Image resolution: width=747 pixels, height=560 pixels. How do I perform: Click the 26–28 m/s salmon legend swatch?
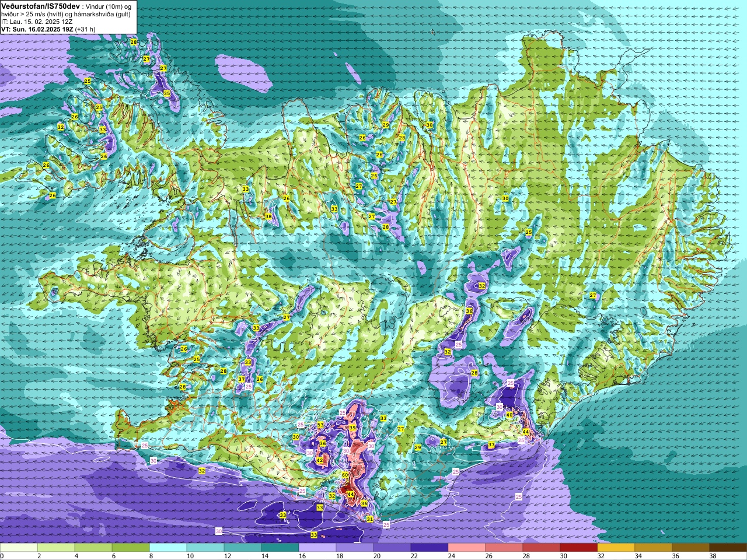(x=504, y=548)
